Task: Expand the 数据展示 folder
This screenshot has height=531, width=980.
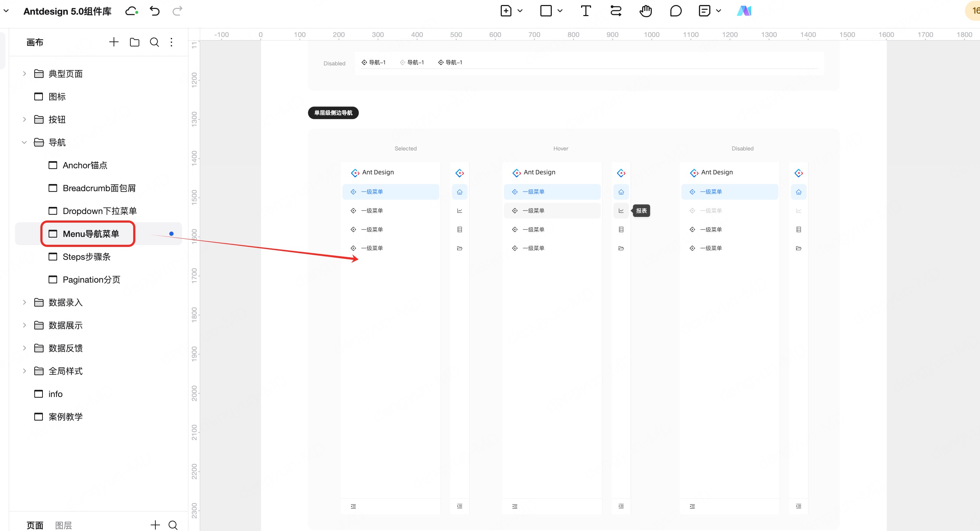Action: pyautogui.click(x=24, y=325)
